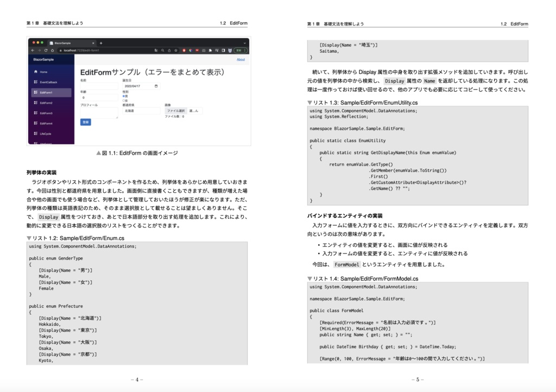Open a new browser tab with the plus icon
556x392 pixels.
point(102,43)
